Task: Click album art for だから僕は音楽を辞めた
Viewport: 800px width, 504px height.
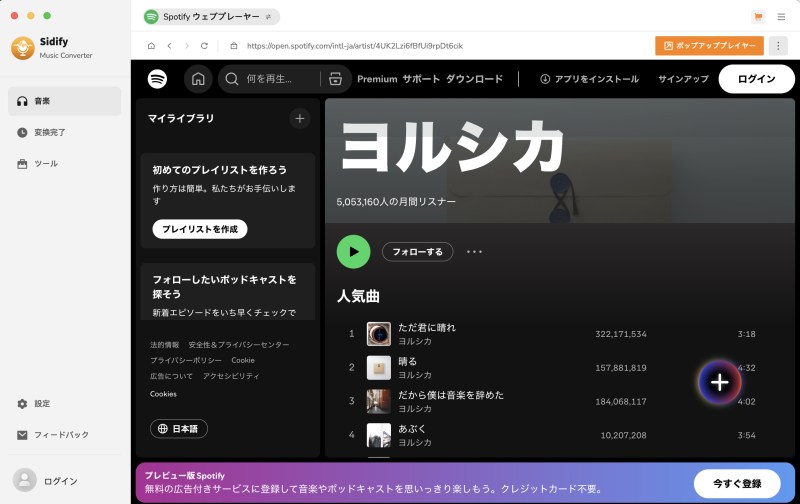Action: click(379, 401)
